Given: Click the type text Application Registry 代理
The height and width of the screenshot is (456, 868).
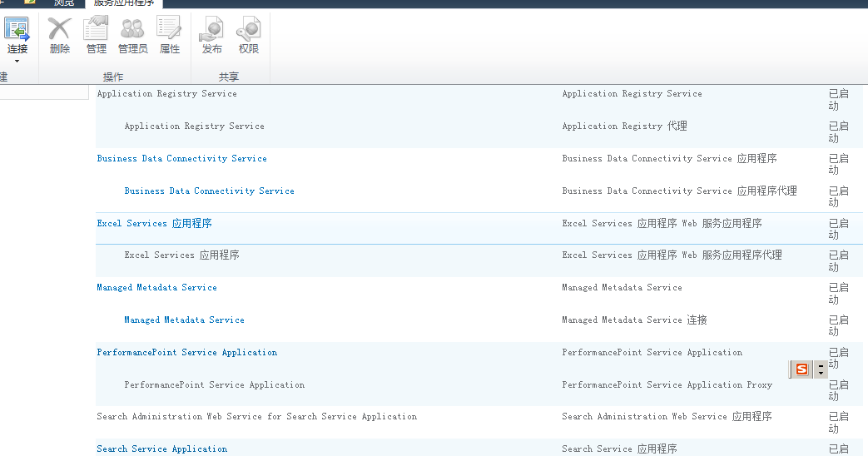Looking at the screenshot, I should (x=624, y=126).
